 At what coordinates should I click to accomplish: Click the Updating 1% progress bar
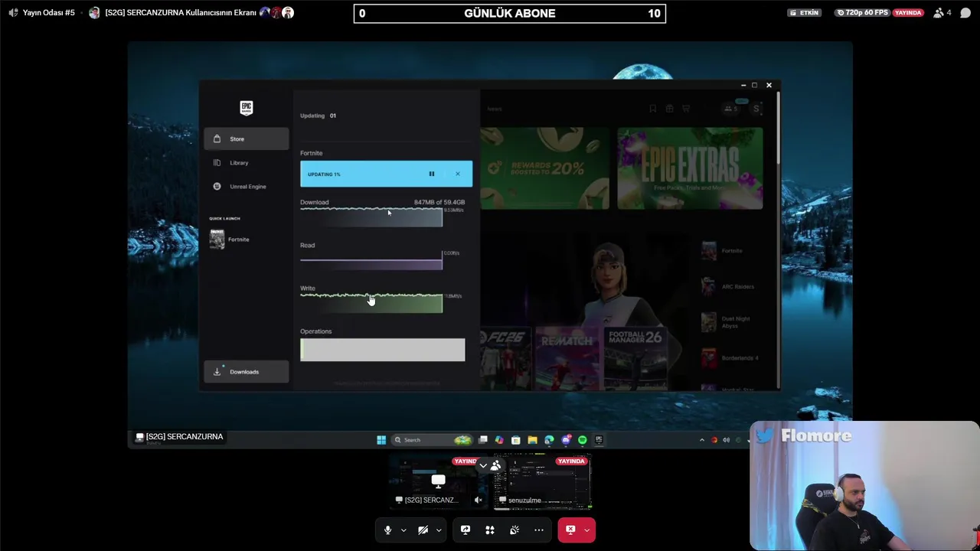tap(386, 174)
